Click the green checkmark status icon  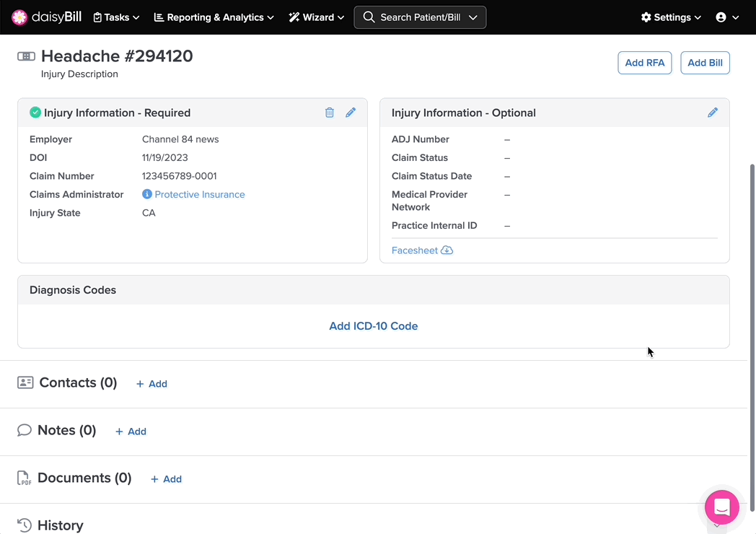coord(35,113)
